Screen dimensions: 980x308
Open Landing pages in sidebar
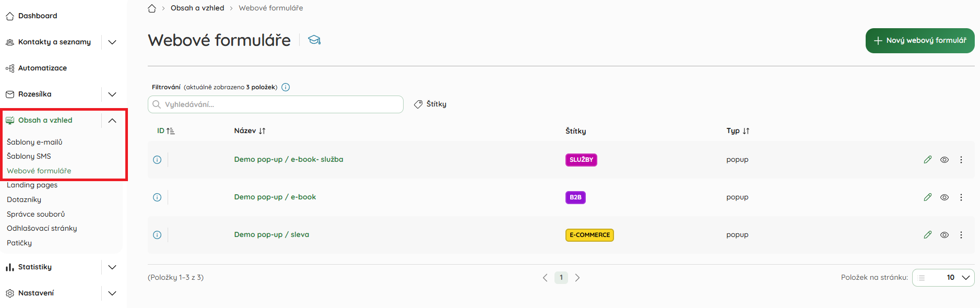pos(32,185)
